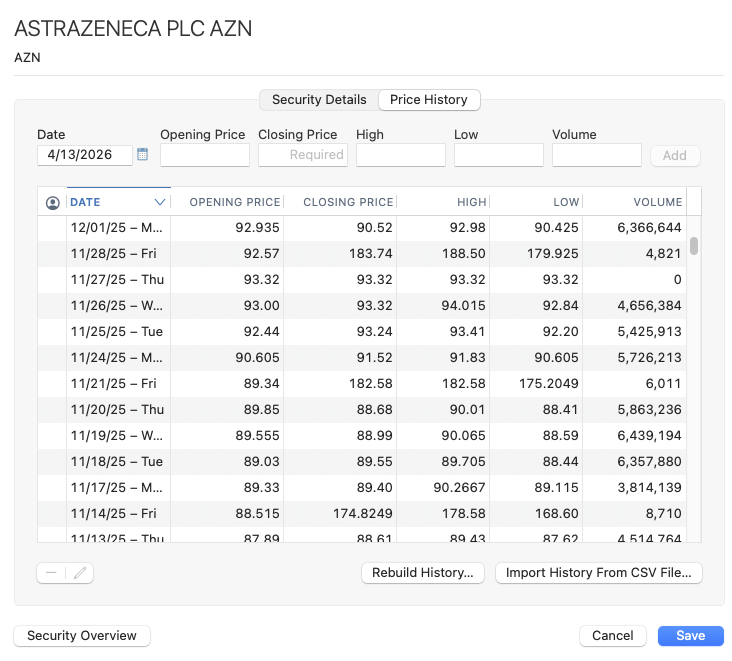Click volume value 5,726,213
Screen dimensions: 732x661
tap(649, 358)
